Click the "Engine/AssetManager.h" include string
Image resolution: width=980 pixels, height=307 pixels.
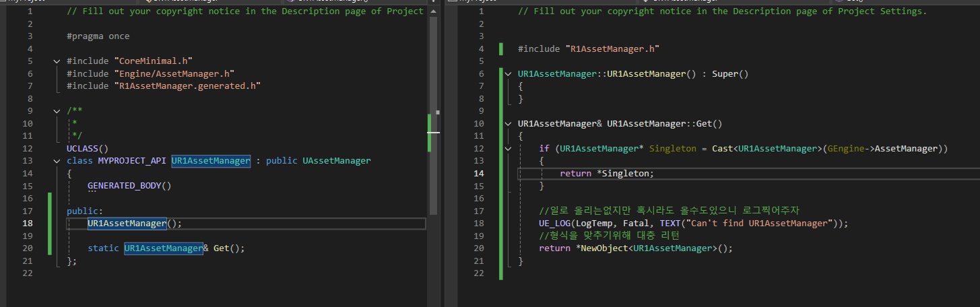(174, 73)
